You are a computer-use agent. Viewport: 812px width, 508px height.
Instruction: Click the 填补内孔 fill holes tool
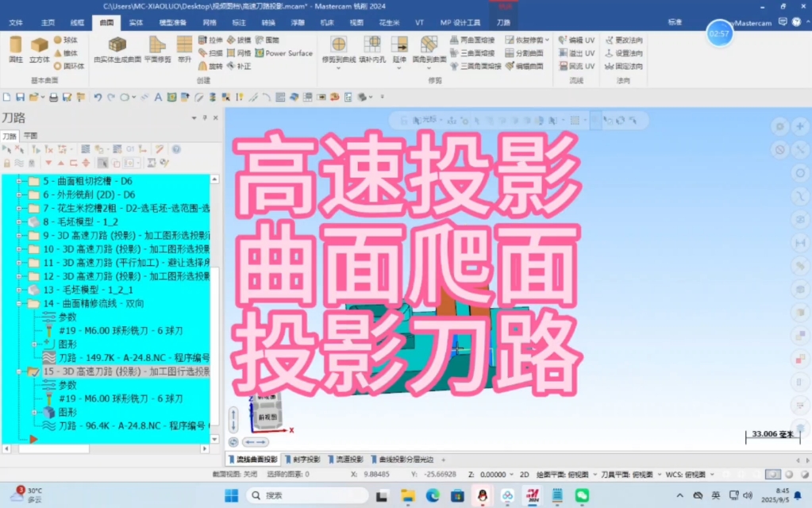(372, 50)
